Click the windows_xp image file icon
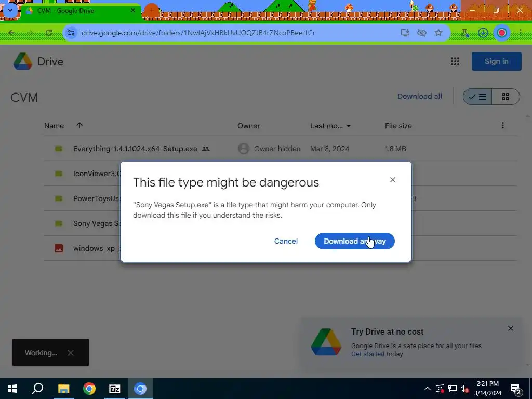The width and height of the screenshot is (532, 399). (x=59, y=248)
